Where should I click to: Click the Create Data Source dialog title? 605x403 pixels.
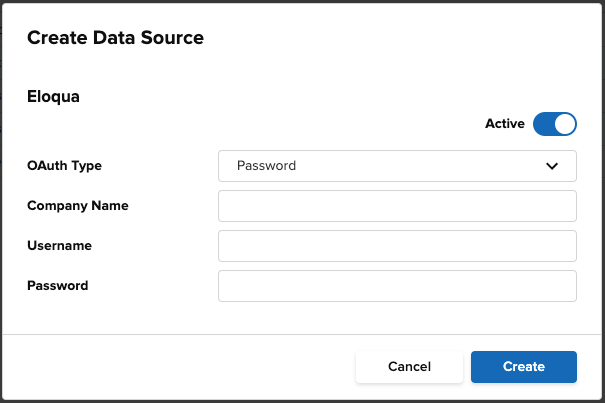115,38
